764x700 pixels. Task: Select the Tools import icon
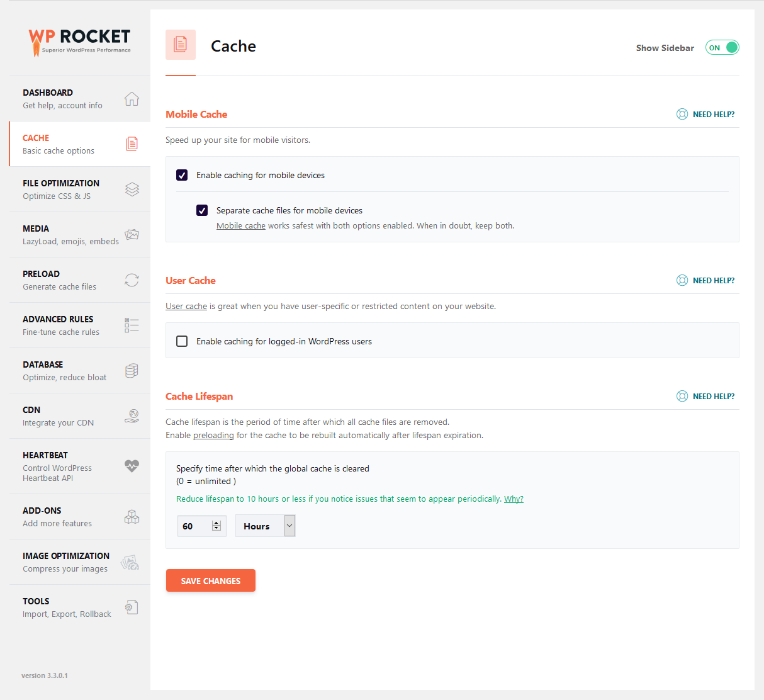point(132,606)
